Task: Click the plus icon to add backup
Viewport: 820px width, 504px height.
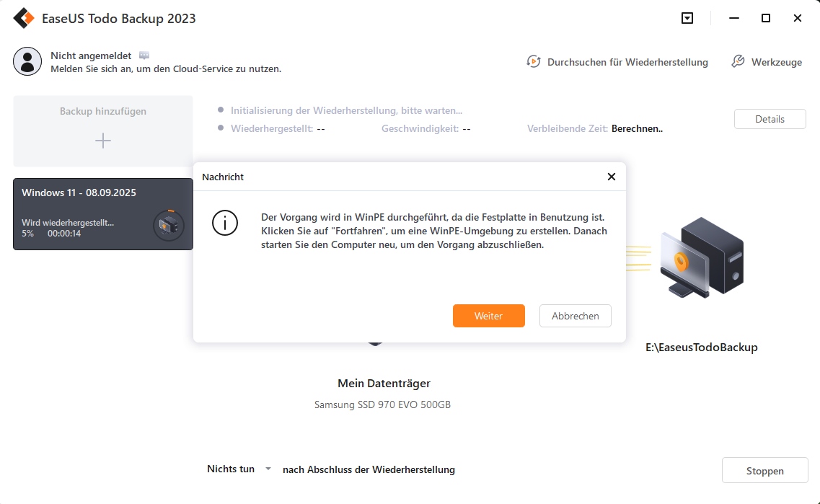Action: click(x=103, y=141)
